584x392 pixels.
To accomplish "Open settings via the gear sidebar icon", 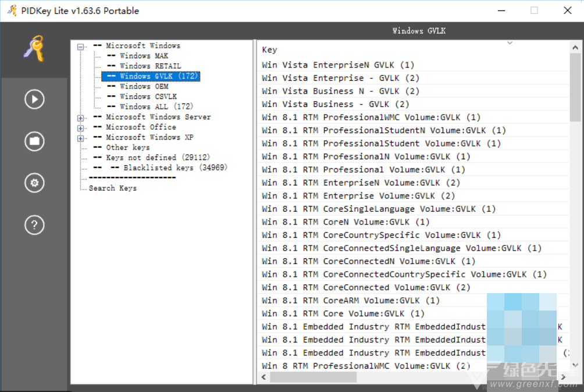I will click(x=34, y=183).
